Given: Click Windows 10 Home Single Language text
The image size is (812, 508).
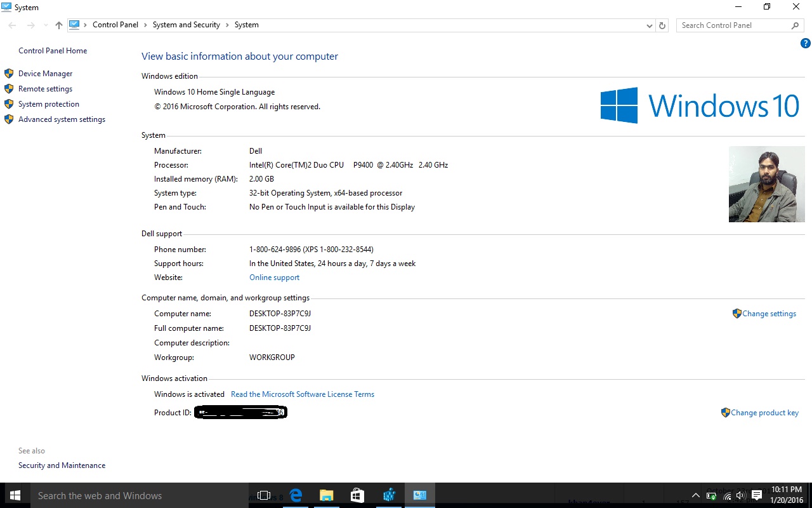Looking at the screenshot, I should tap(214, 92).
